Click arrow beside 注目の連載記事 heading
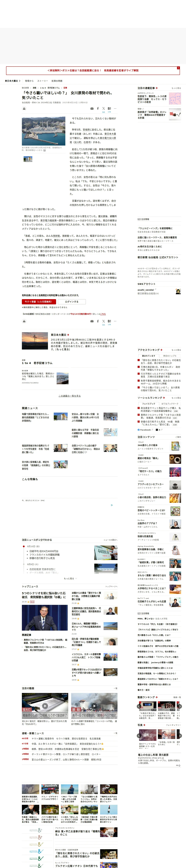Viewport: 186px width, 868px height. coord(157,88)
